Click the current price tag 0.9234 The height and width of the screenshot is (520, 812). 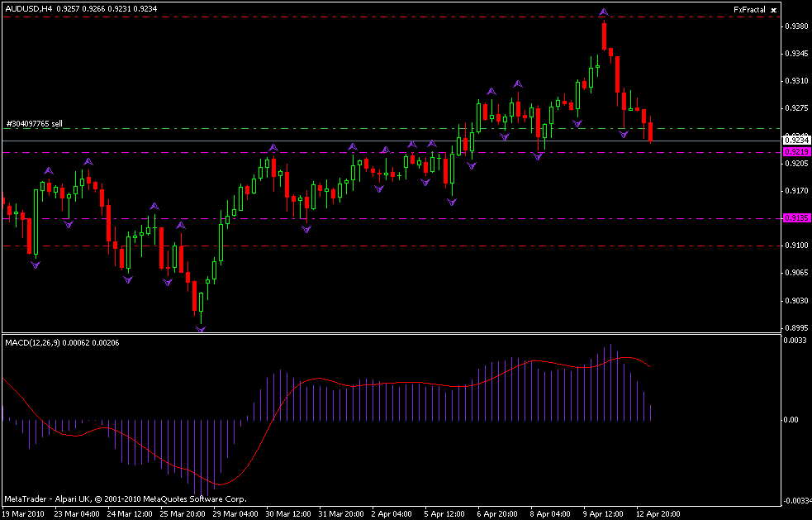click(x=795, y=141)
